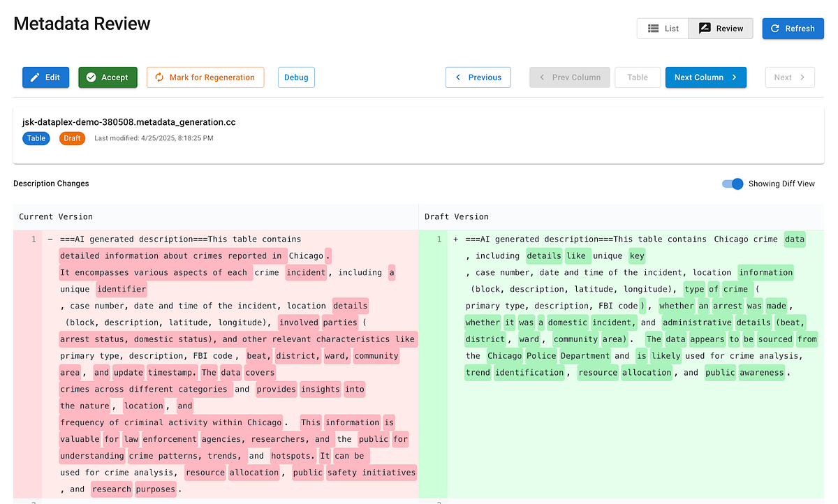838x504 pixels.
Task: Click the Previous navigation button
Action: (x=478, y=77)
